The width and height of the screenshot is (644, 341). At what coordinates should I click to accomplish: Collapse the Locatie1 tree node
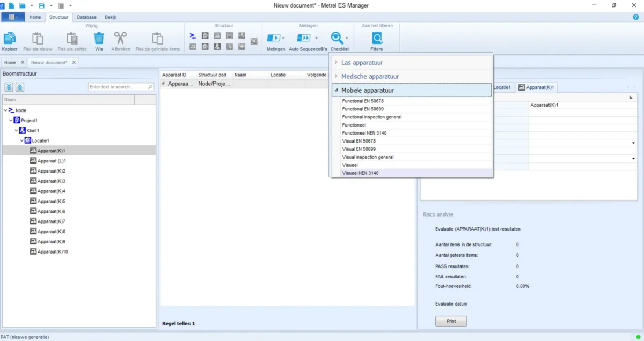click(x=22, y=140)
